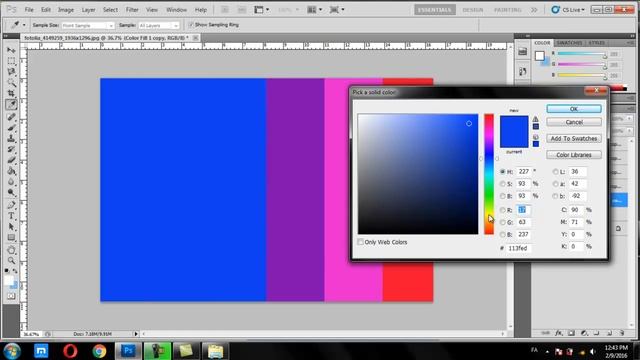This screenshot has height=360, width=640.
Task: Select the Paint Bucket tool
Action: tap(11, 171)
